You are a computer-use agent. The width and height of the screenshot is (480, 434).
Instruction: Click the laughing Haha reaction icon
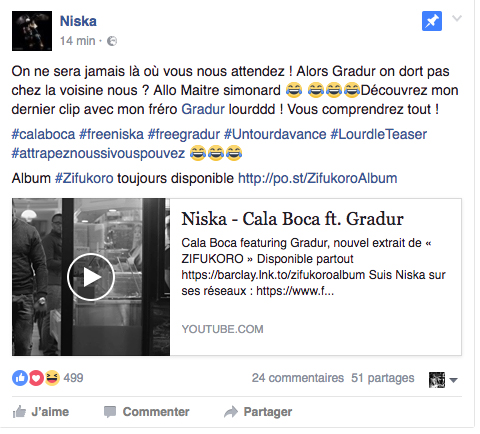52,378
